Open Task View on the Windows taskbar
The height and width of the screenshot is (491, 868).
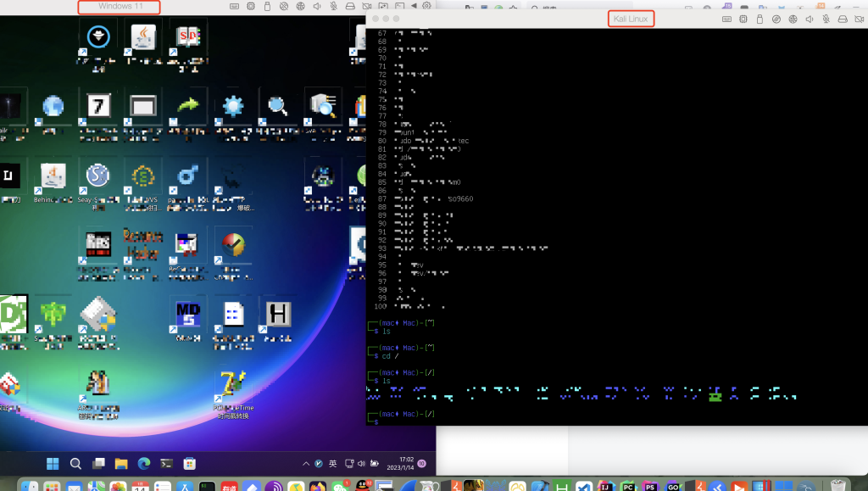pos(98,464)
